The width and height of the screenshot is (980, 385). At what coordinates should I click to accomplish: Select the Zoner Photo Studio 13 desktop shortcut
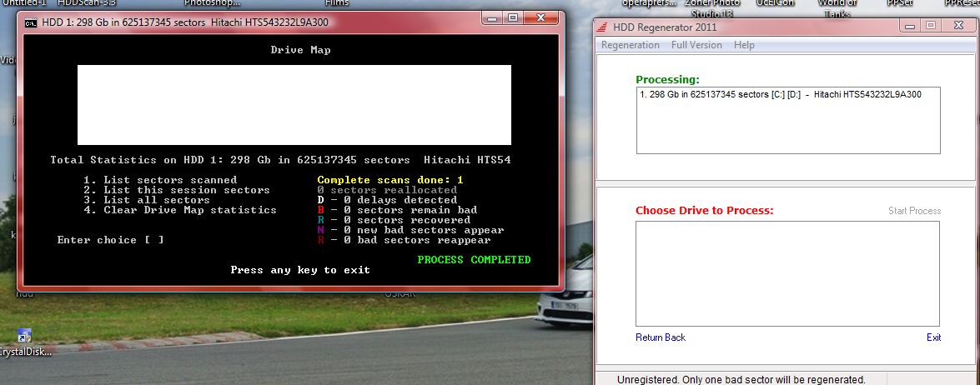pos(711,7)
